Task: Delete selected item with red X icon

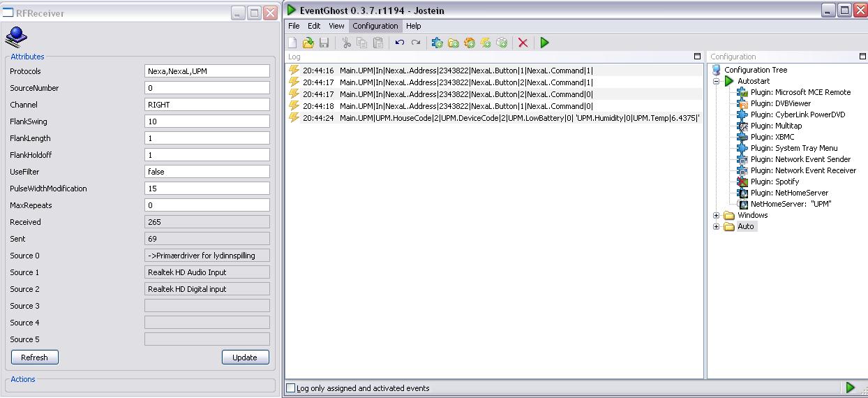Action: point(523,43)
